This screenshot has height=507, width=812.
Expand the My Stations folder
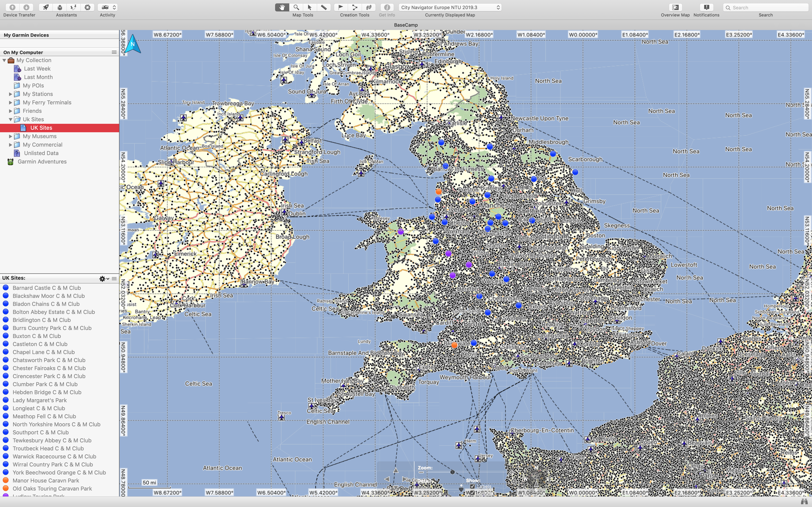click(x=10, y=94)
